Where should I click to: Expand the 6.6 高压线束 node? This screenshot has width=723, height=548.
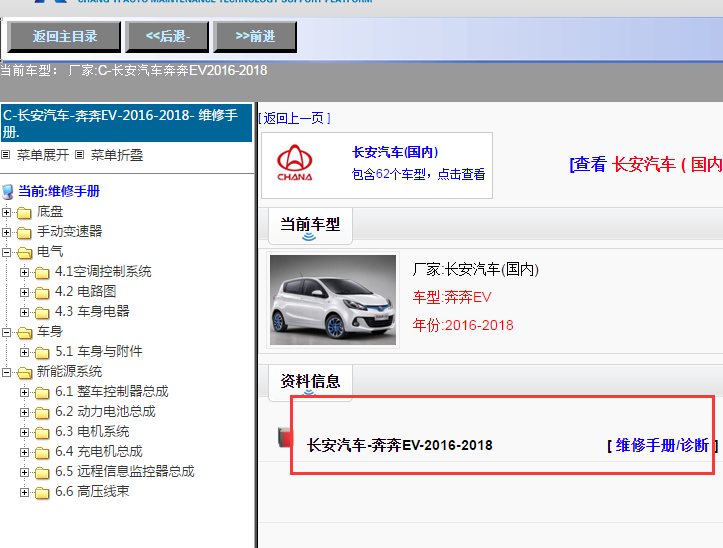tap(24, 492)
